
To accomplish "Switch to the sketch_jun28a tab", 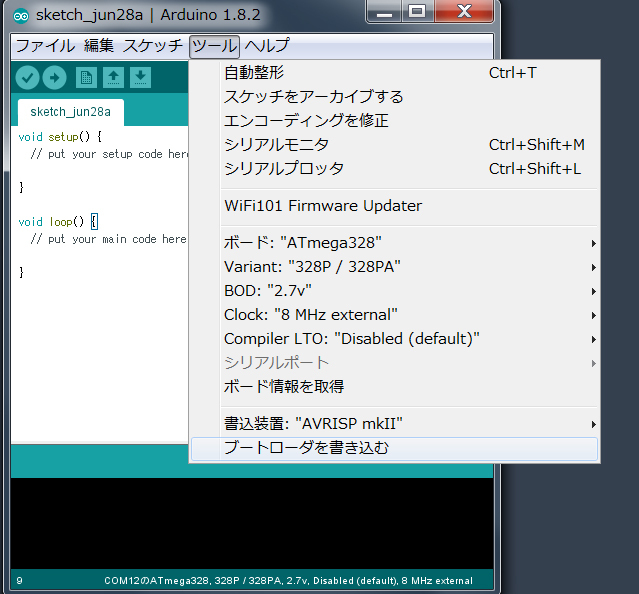I will tap(71, 112).
